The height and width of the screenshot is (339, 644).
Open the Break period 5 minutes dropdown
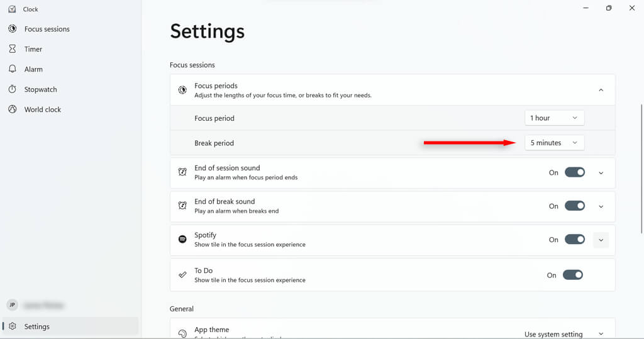point(554,143)
